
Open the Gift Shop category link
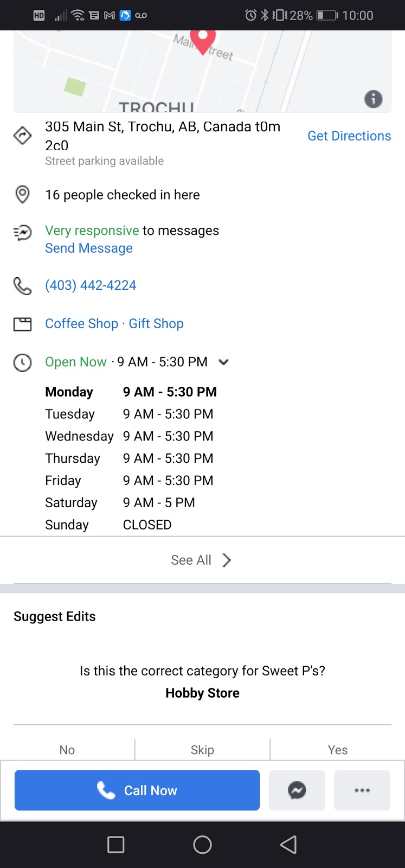click(x=156, y=323)
